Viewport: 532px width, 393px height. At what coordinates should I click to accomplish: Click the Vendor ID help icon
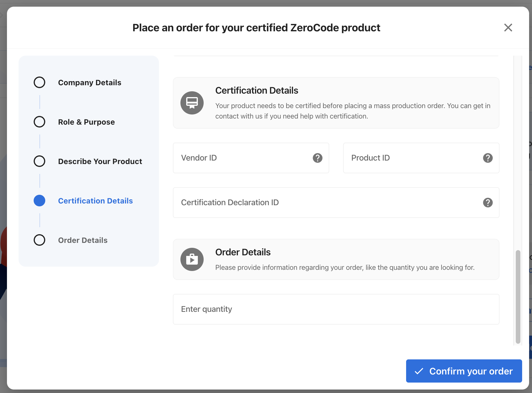[318, 158]
